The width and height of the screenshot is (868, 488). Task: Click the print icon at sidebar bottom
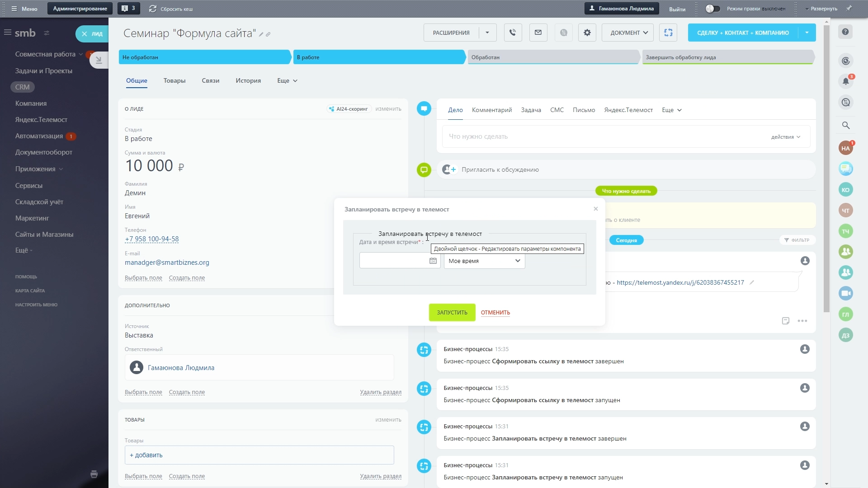[x=94, y=474]
